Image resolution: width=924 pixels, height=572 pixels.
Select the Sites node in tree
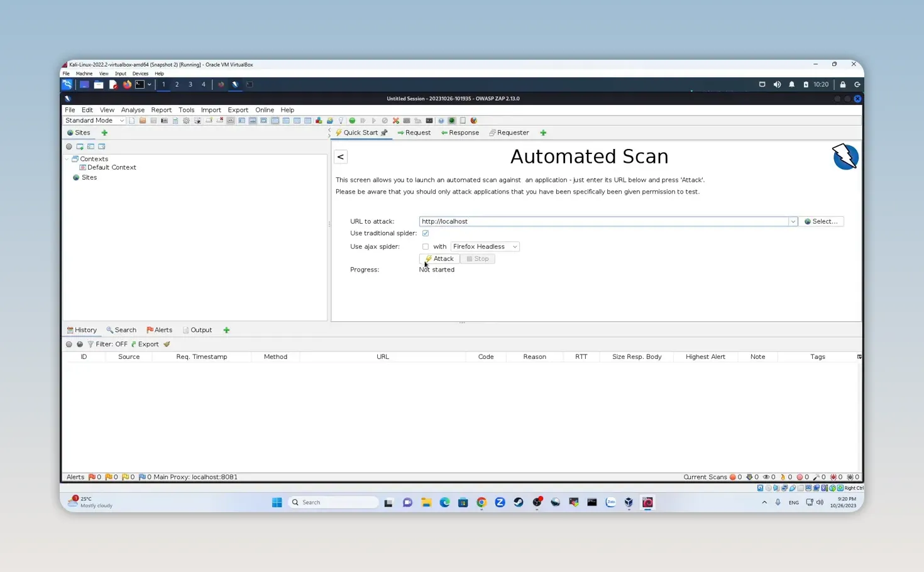tap(85, 178)
